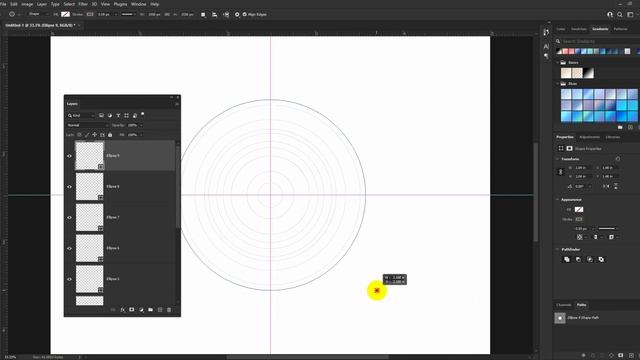Click Combine Shapes pathfinder icon
640x360 pixels.
tap(567, 259)
